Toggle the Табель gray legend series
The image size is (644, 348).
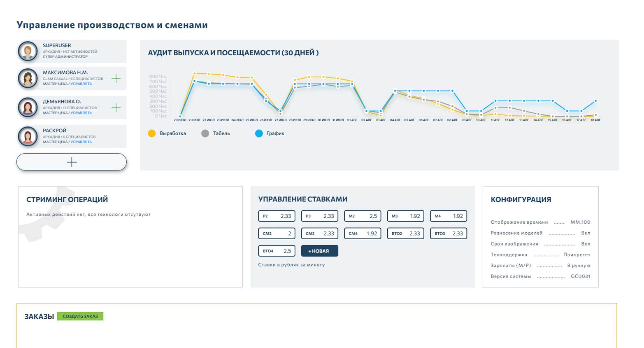[216, 133]
